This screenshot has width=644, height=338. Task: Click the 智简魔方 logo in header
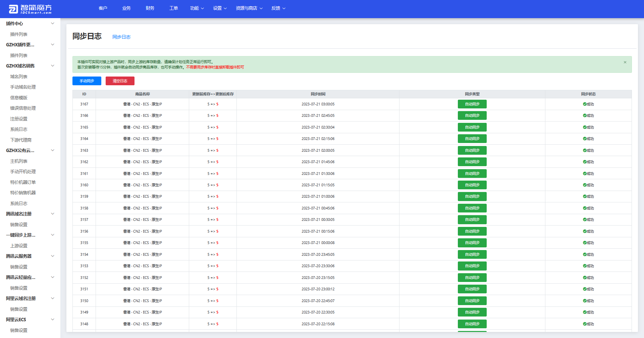(x=30, y=9)
